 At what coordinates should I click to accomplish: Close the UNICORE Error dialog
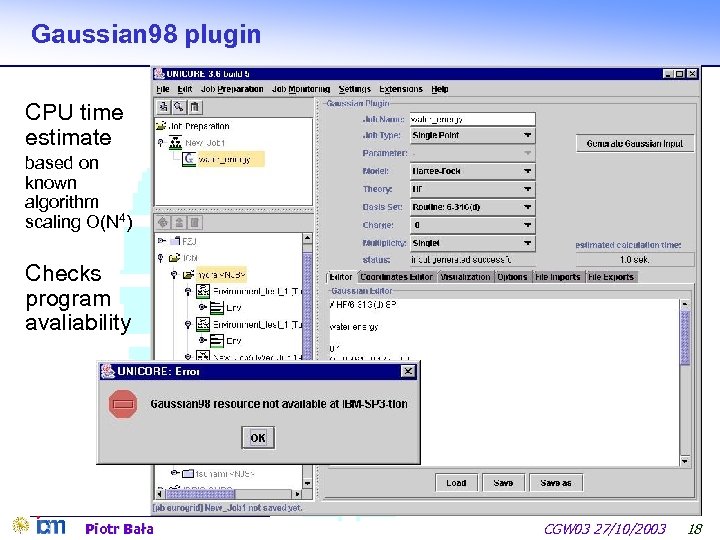tap(408, 371)
